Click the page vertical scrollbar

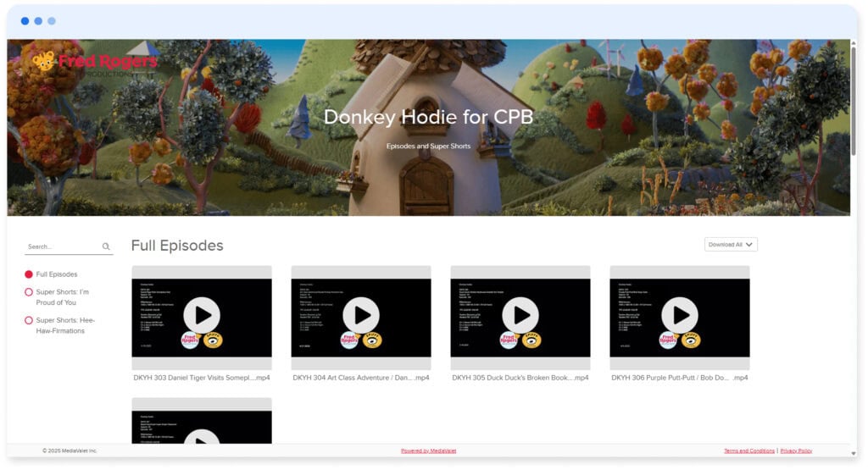pos(854,102)
